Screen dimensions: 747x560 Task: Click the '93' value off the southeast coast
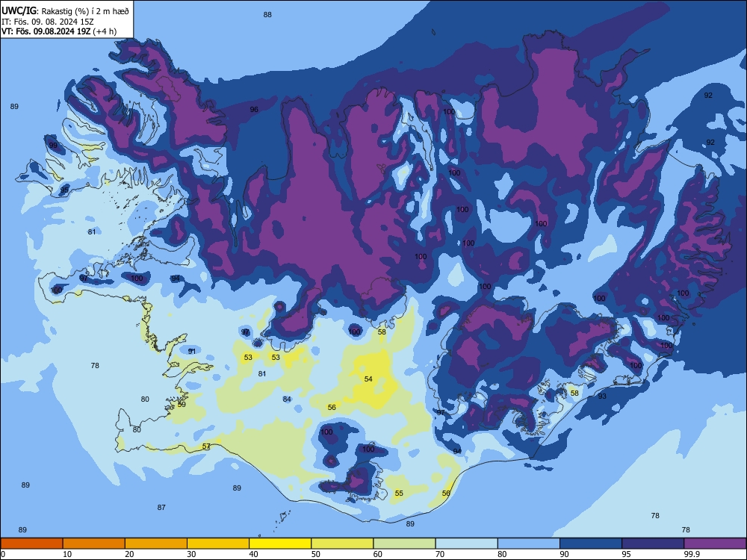point(602,396)
